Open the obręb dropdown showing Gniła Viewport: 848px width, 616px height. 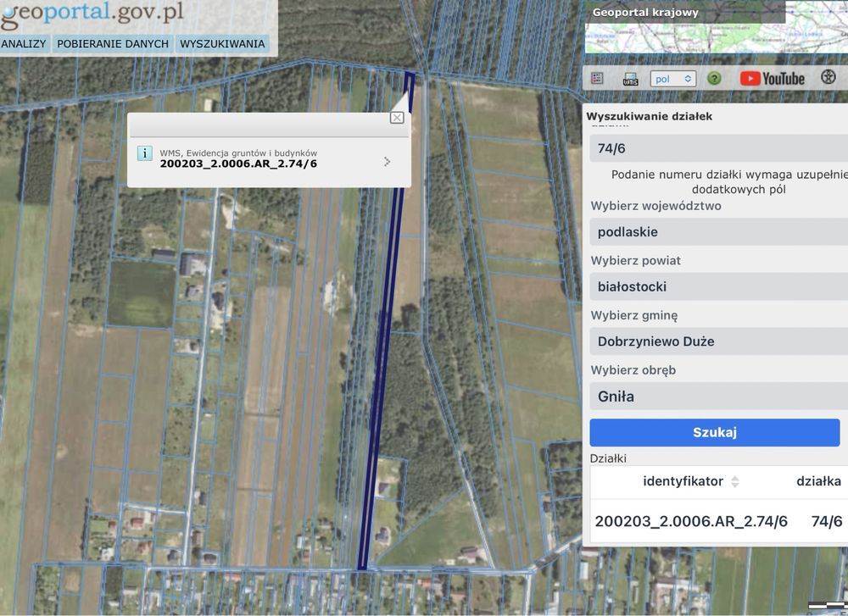pos(719,396)
